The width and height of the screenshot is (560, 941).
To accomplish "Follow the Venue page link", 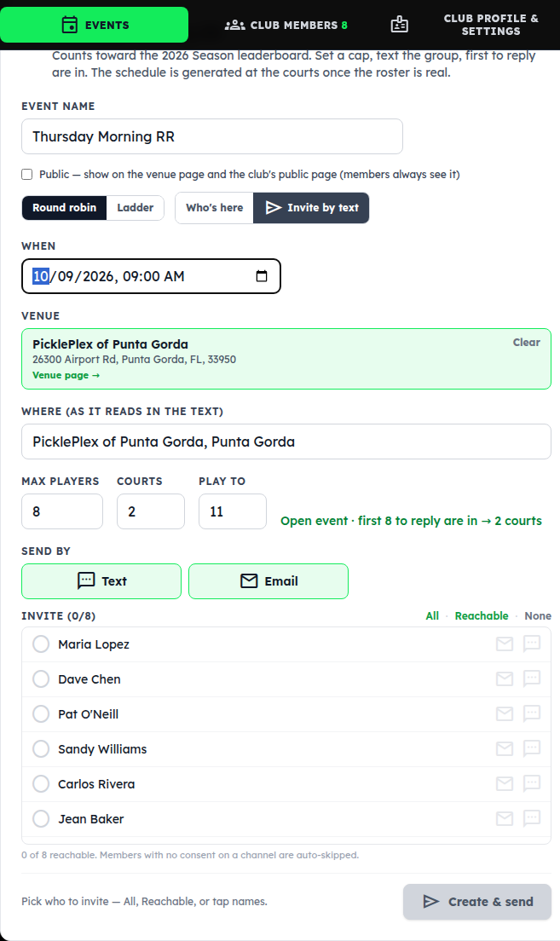I will pos(66,375).
